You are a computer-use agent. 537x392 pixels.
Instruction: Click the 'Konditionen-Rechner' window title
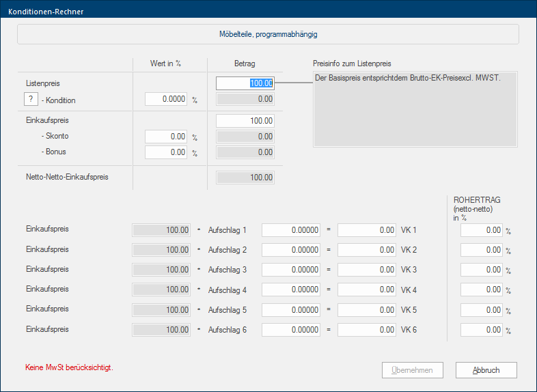pyautogui.click(x=46, y=12)
